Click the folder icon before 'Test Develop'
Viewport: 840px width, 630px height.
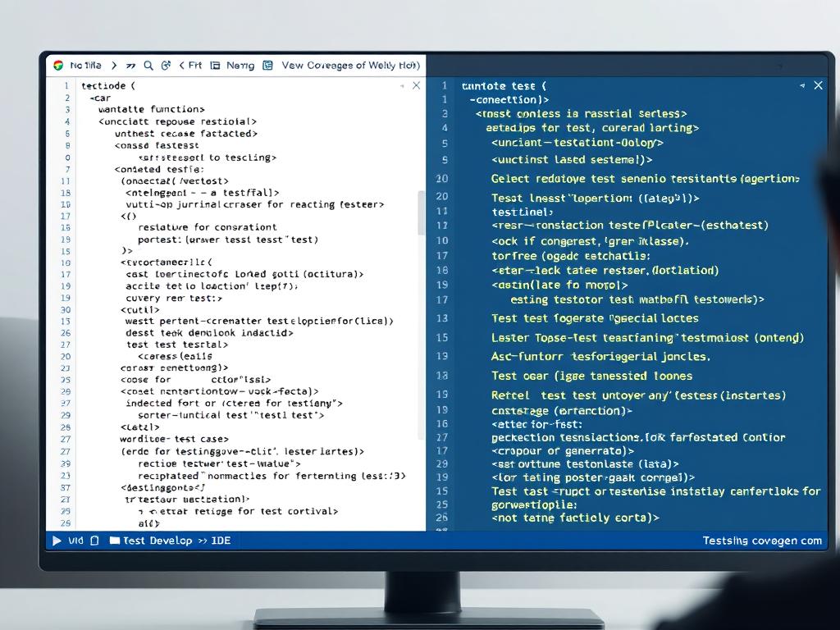[115, 541]
